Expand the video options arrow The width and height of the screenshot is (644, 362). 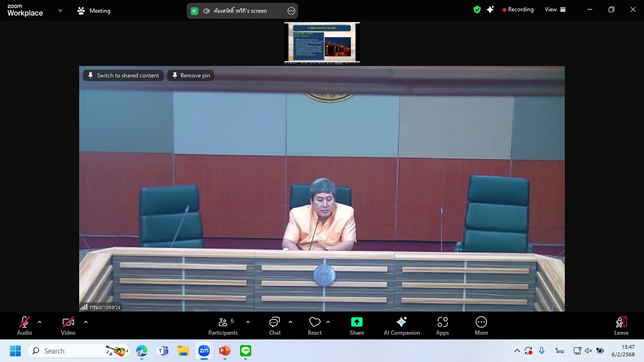[x=86, y=322]
